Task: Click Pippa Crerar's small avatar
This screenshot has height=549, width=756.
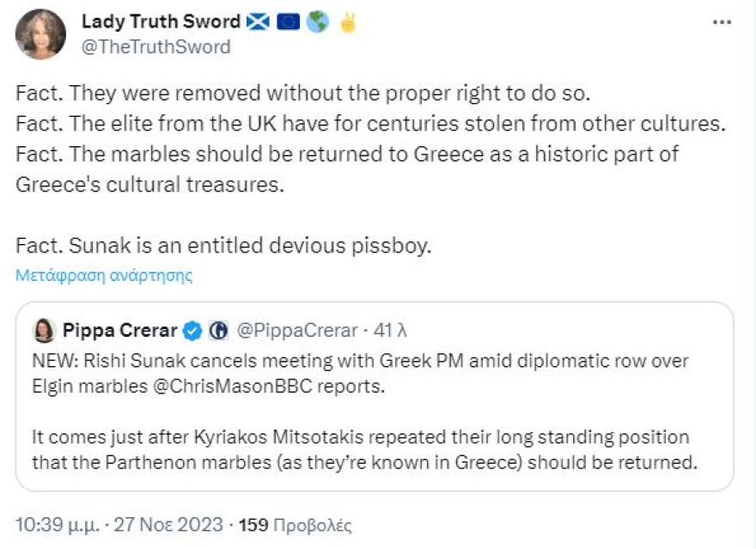Action: tap(44, 330)
